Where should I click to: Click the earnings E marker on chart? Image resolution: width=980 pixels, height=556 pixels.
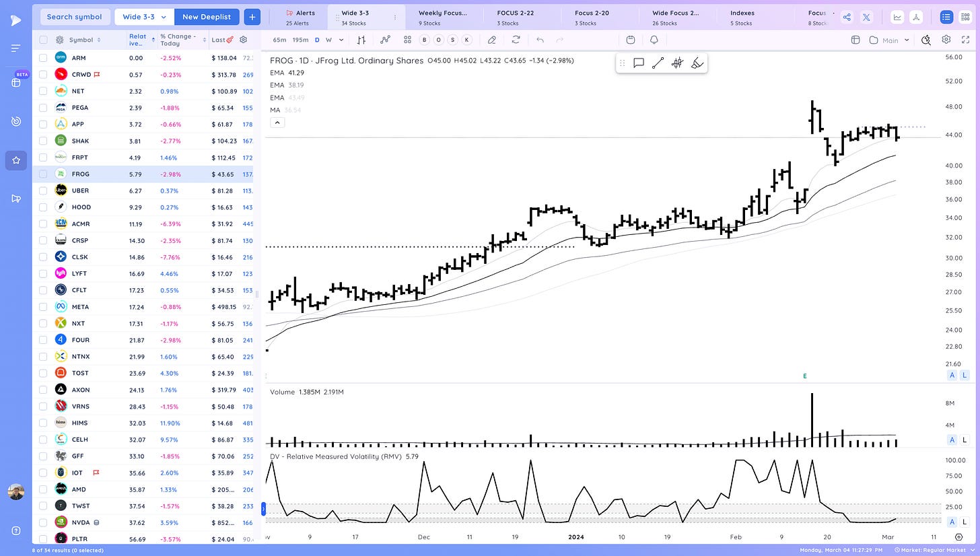pyautogui.click(x=804, y=376)
